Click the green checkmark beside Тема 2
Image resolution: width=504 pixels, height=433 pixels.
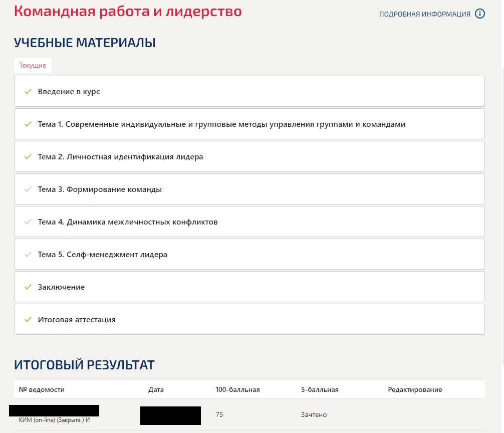[x=28, y=157]
